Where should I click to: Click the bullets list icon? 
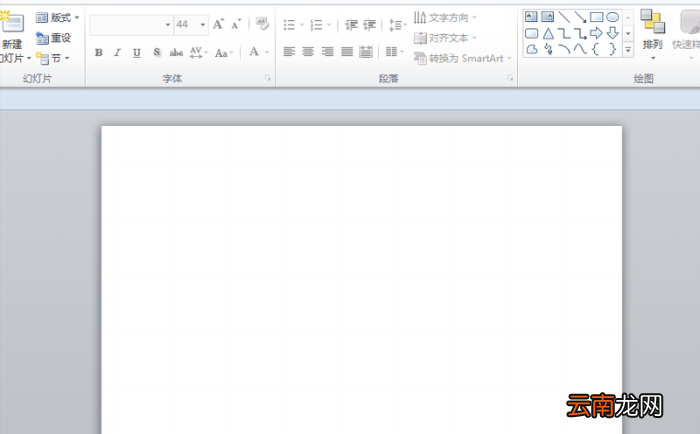[289, 25]
